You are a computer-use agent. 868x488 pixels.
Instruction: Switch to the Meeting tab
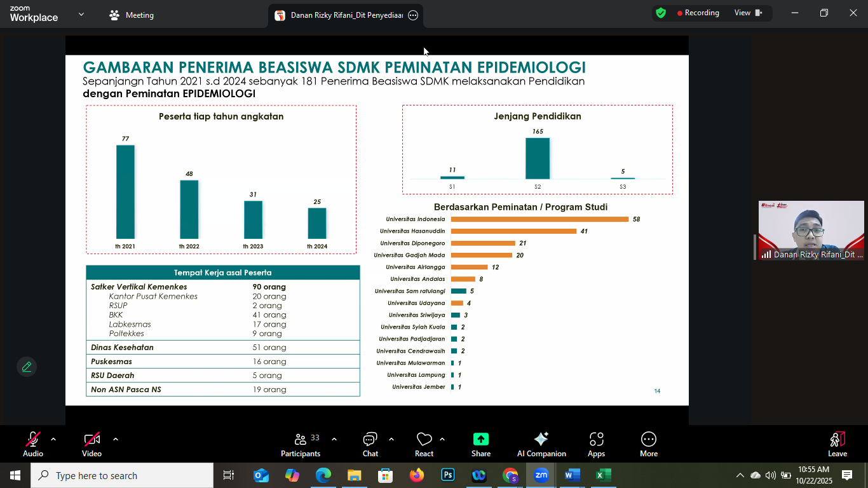coord(132,15)
